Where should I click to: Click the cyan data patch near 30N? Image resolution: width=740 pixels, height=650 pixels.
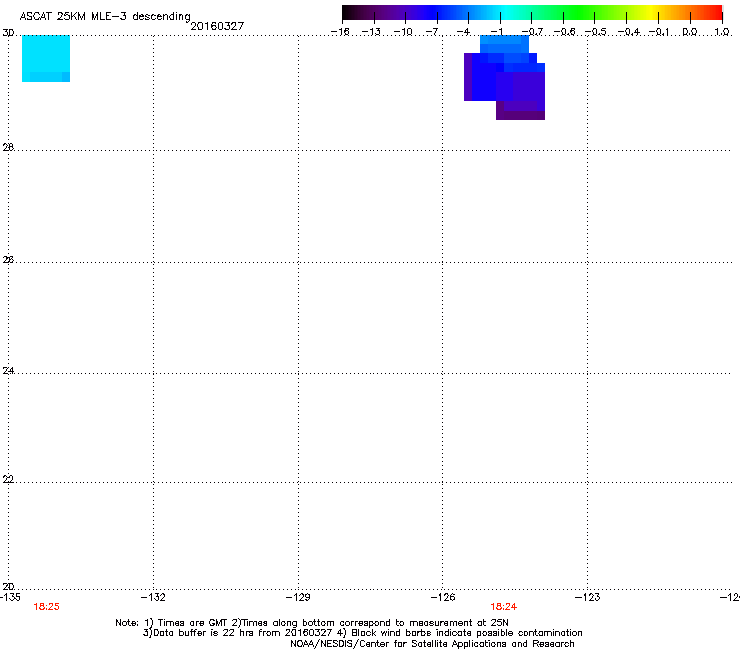[46, 59]
